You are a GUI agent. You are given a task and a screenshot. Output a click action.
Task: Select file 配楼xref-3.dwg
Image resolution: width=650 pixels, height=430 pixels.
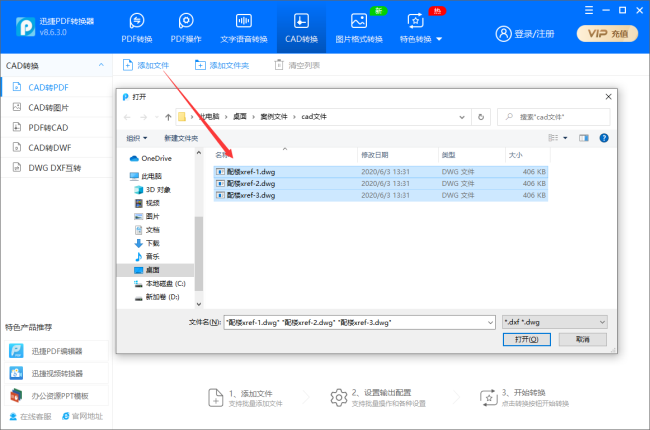(x=381, y=195)
